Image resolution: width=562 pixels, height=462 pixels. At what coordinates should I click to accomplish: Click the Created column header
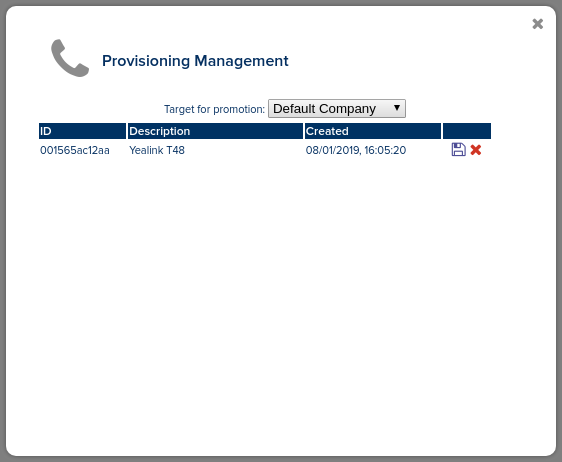point(373,131)
